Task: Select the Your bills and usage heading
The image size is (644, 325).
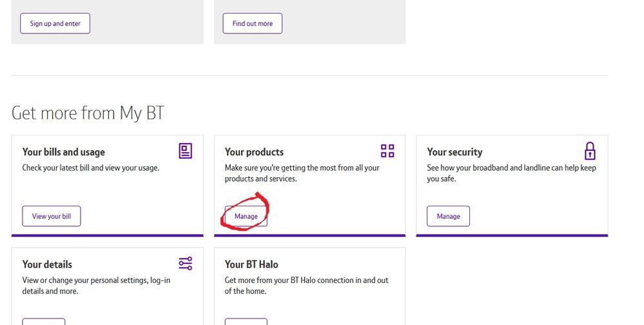Action: pyautogui.click(x=64, y=152)
